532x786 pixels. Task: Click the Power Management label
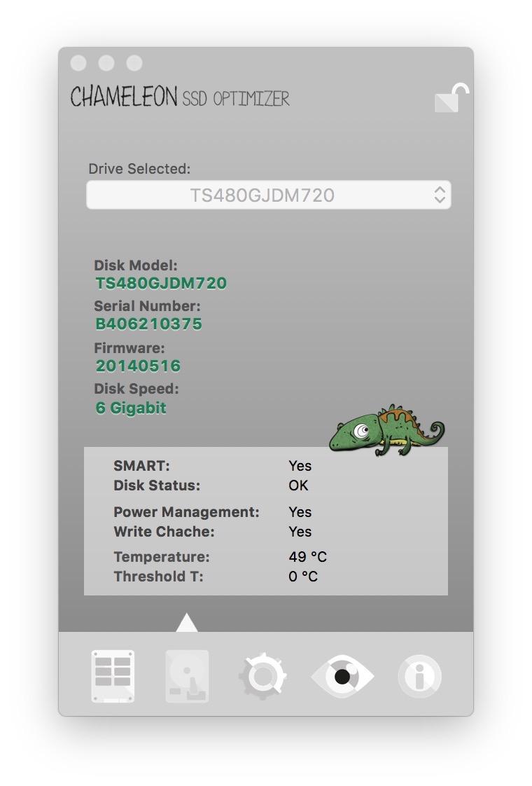tap(186, 512)
